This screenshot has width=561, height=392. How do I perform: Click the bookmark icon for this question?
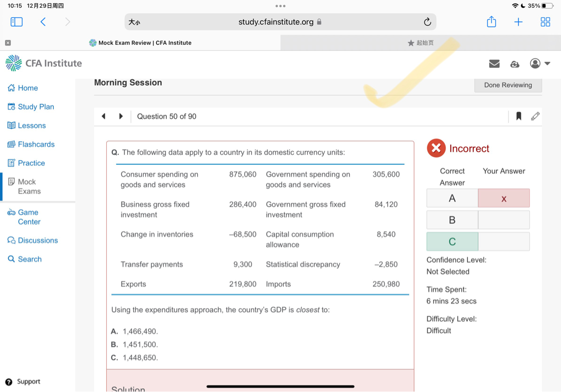coord(518,116)
